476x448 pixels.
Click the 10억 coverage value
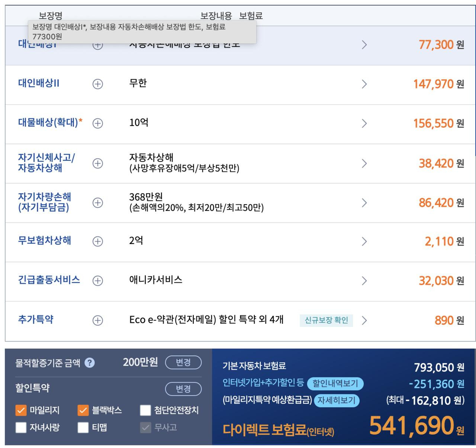pyautogui.click(x=139, y=122)
